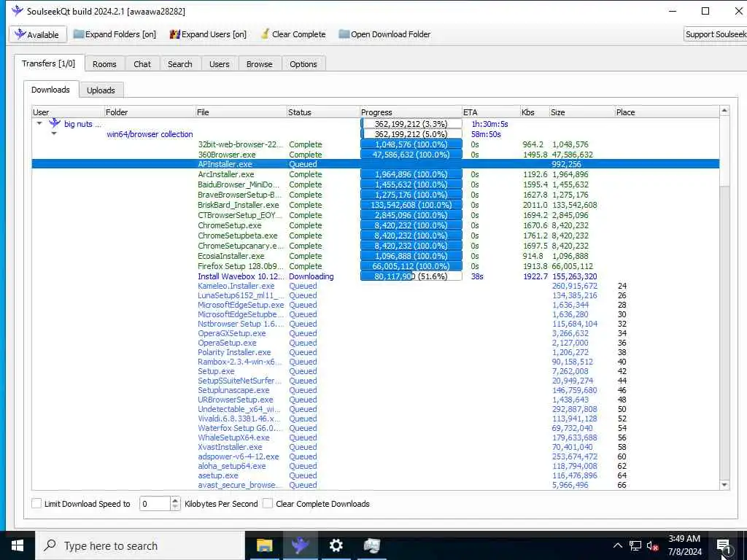747x560 pixels.
Task: Click the big nuts overall progress bar (3.3%)
Action: [411, 124]
